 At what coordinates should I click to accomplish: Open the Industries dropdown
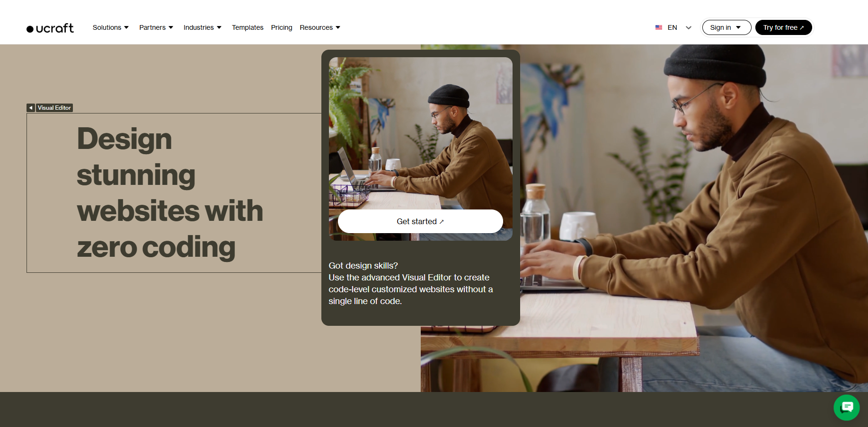coord(203,27)
